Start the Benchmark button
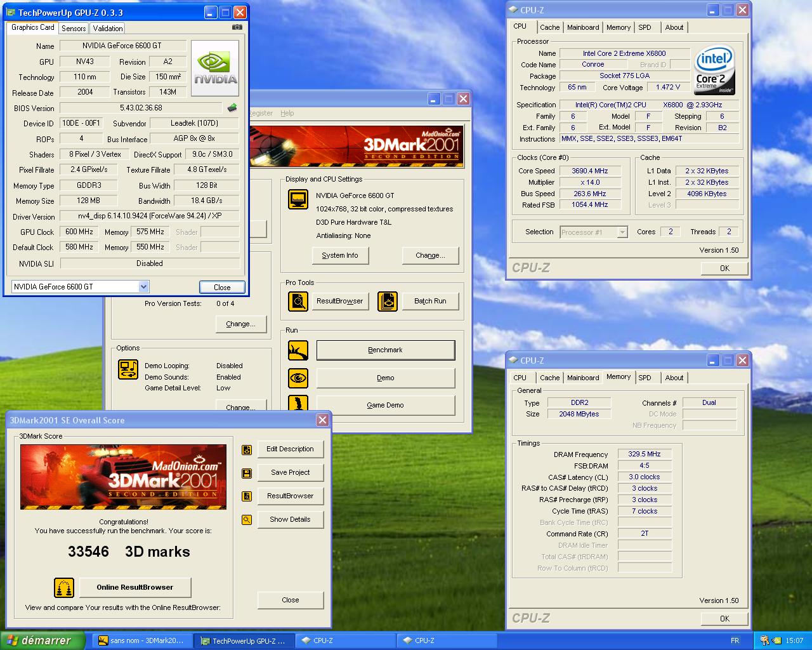This screenshot has width=812, height=650. click(x=386, y=350)
